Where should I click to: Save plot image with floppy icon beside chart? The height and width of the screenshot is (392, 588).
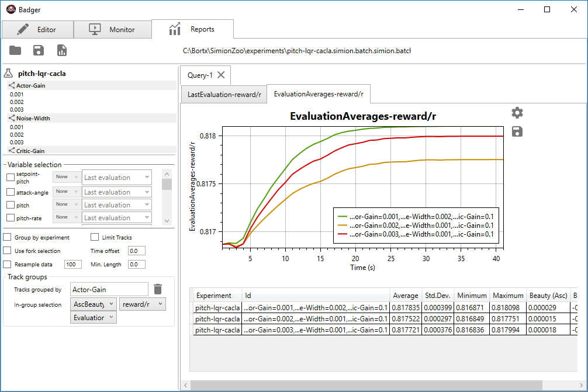[x=517, y=131]
